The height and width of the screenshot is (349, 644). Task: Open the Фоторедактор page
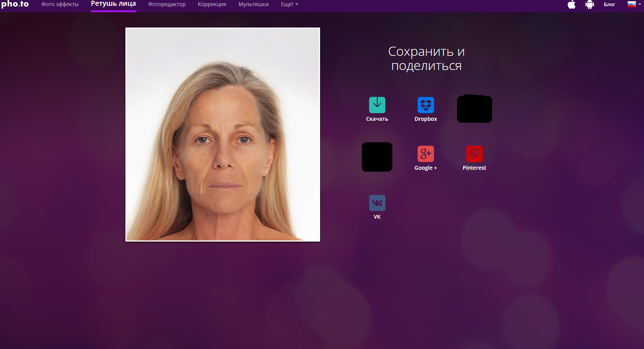167,4
